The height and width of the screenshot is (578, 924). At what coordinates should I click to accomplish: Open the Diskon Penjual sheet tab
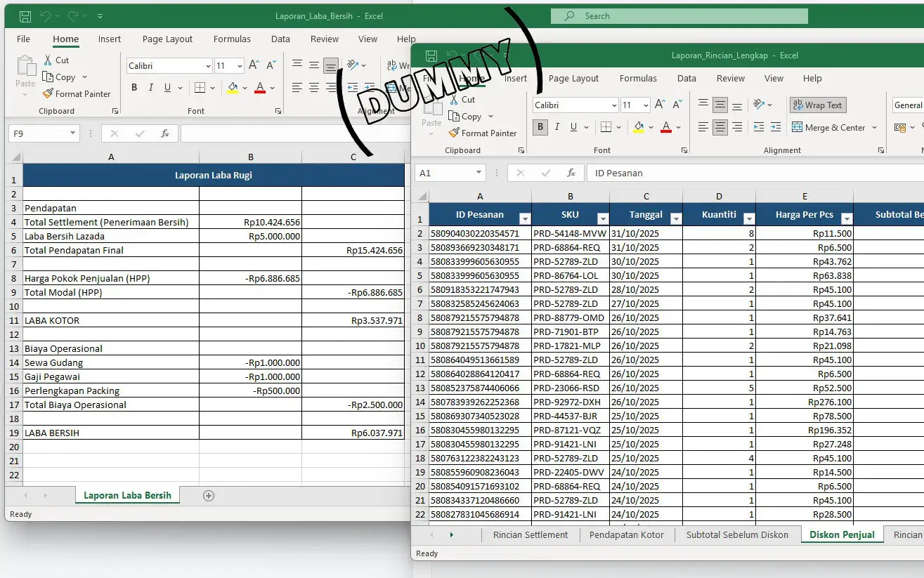click(x=842, y=534)
